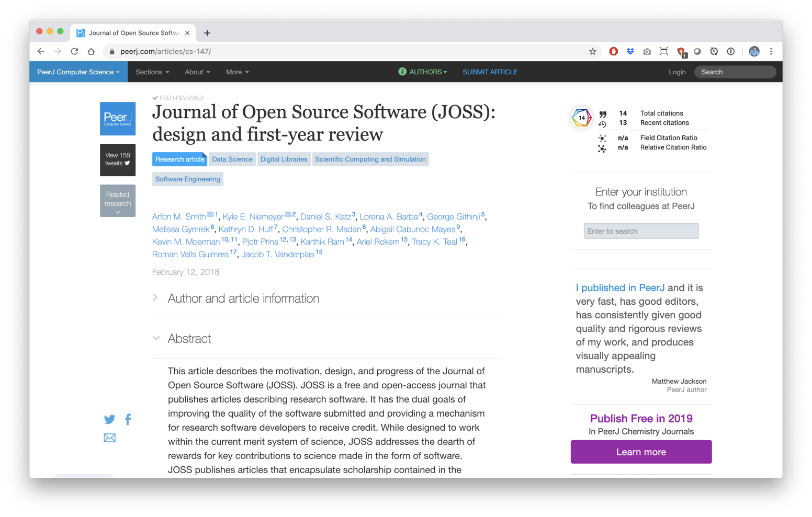The width and height of the screenshot is (812, 517).
Task: Open the PeerJ Computer Science dropdown
Action: coord(78,72)
